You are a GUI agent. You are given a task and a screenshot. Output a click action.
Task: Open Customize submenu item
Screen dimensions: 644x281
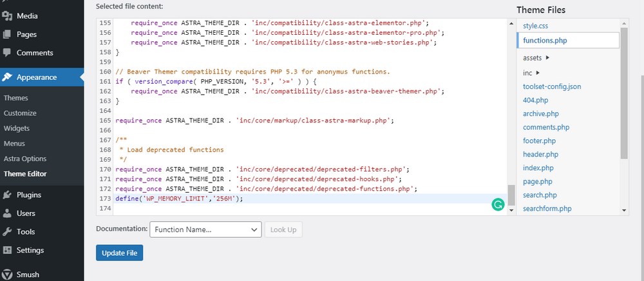click(20, 113)
